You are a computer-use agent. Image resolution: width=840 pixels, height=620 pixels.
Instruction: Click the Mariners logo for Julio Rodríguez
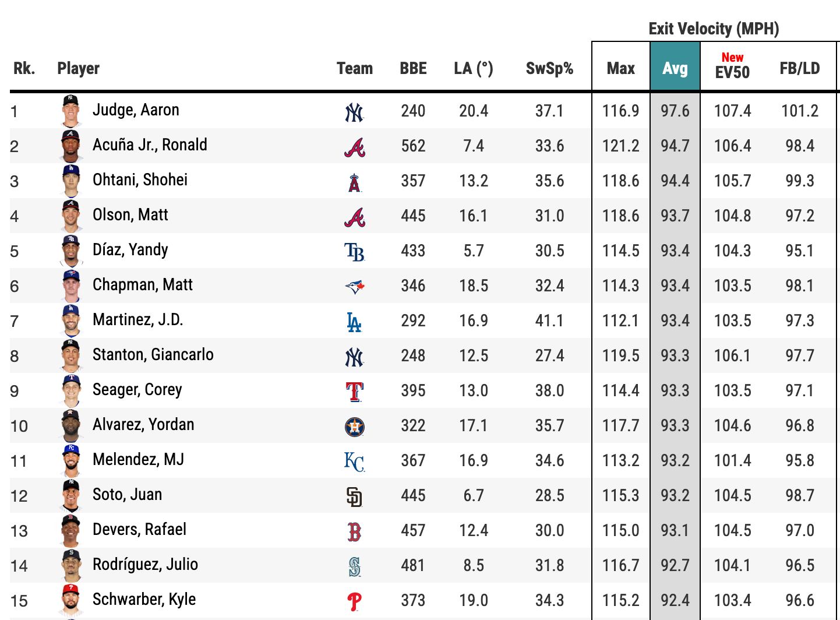354,566
